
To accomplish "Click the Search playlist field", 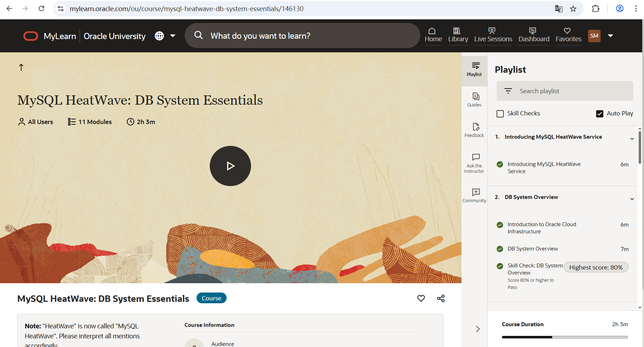I will point(565,91).
